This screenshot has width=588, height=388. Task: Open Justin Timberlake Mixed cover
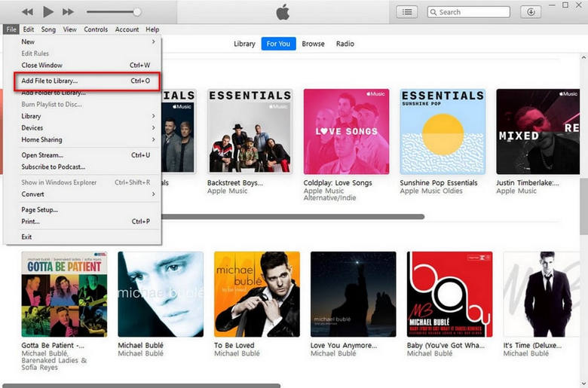[x=538, y=131]
